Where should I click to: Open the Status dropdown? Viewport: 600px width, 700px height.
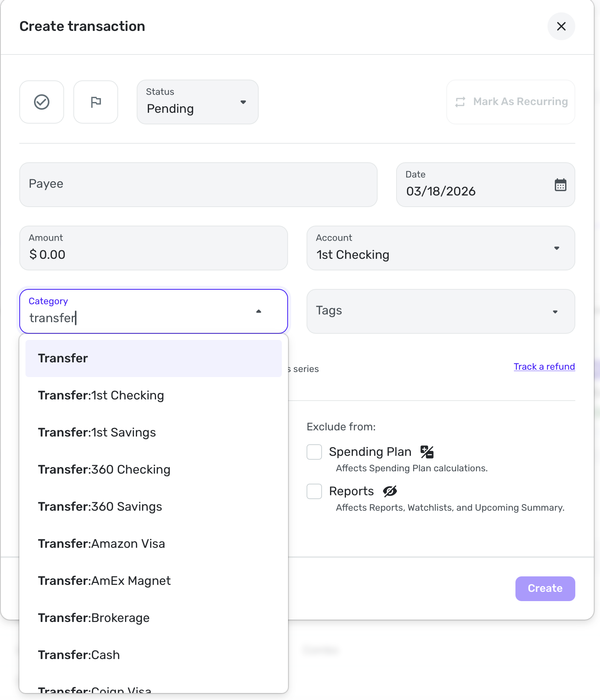[x=197, y=102]
